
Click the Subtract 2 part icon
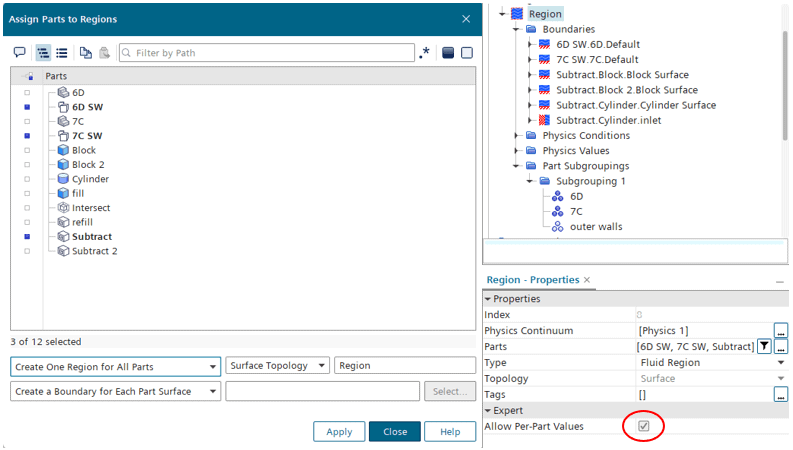[63, 251]
